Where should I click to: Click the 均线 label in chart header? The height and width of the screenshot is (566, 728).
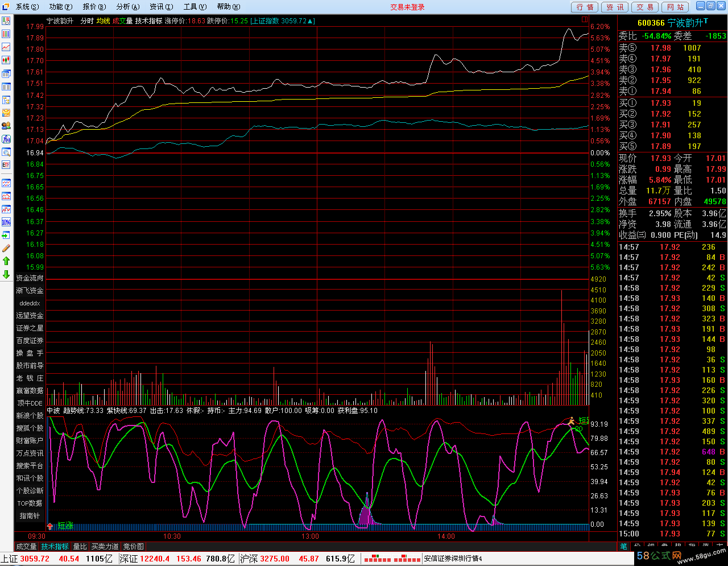point(103,21)
